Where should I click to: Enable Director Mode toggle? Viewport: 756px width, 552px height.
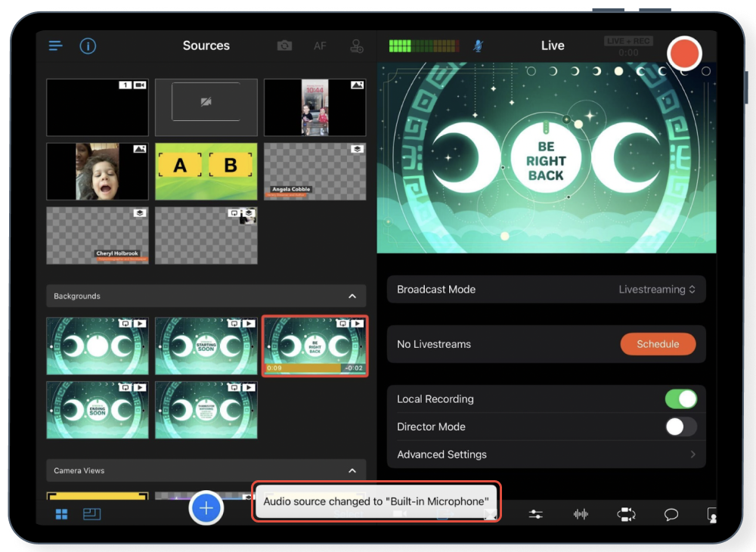coord(680,426)
